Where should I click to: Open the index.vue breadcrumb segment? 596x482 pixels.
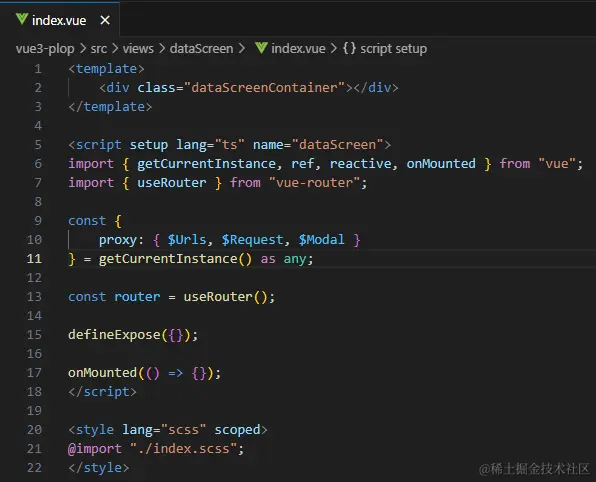pyautogui.click(x=298, y=49)
